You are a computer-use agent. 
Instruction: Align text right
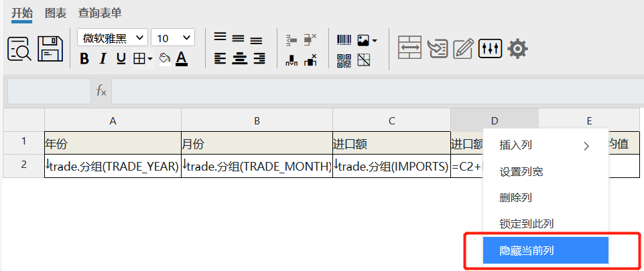point(259,59)
